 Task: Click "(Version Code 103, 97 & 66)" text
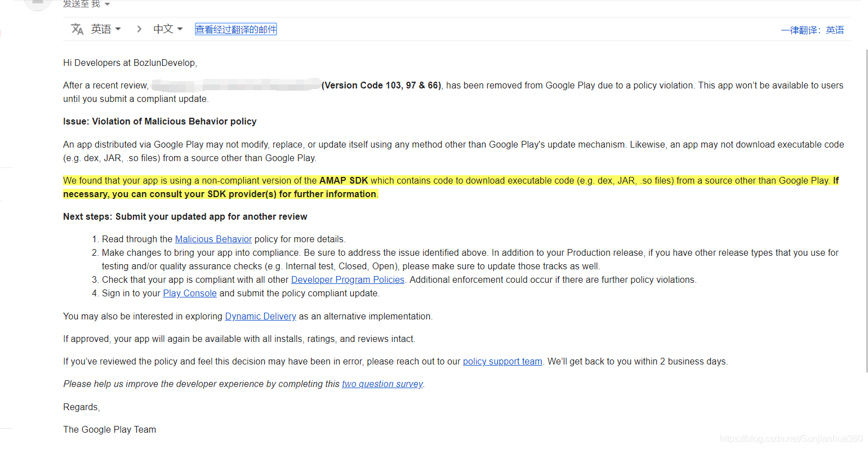click(381, 85)
